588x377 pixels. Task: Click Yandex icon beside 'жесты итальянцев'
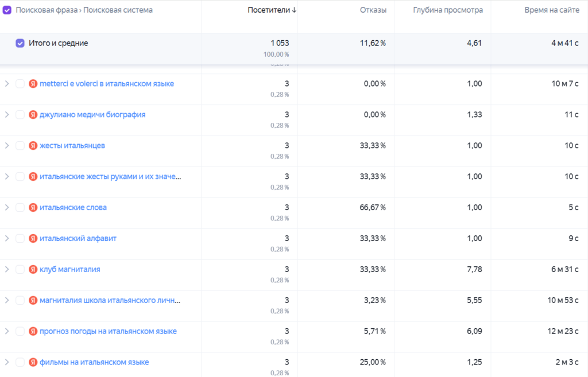coord(33,145)
